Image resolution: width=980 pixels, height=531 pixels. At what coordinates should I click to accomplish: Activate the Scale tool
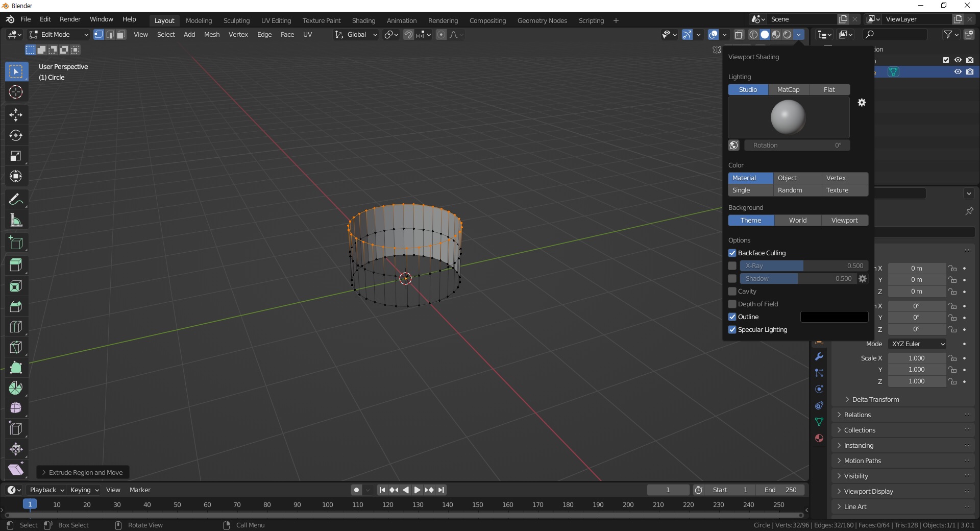click(16, 156)
